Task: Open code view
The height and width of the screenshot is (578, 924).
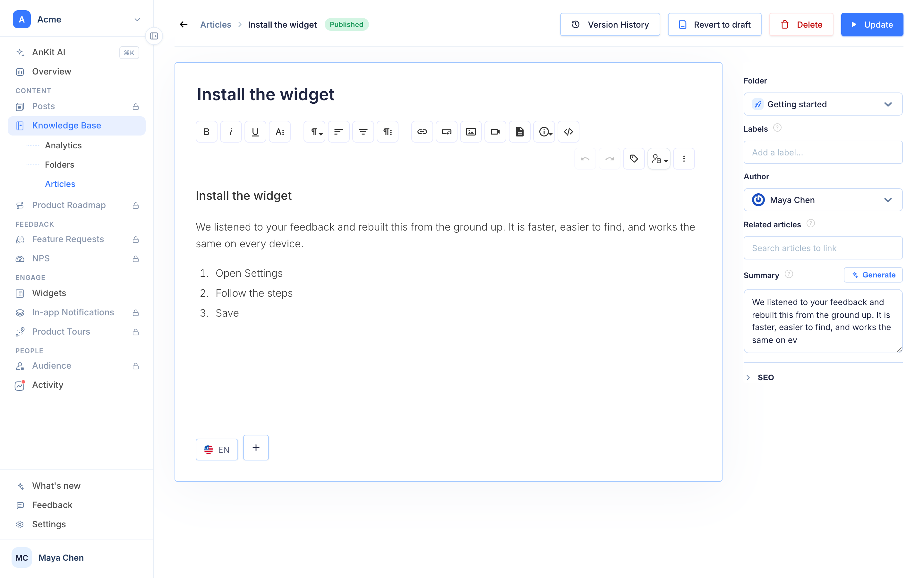Action: pos(569,132)
